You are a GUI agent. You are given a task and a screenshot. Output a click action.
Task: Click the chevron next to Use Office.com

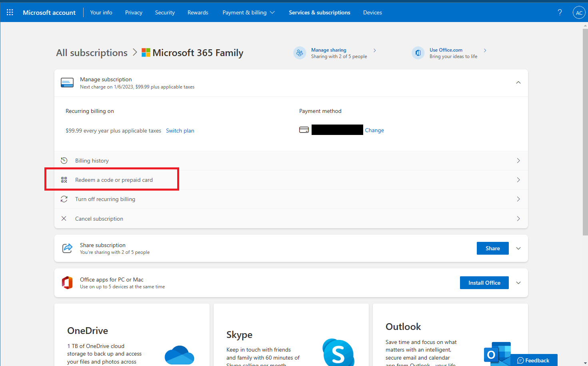click(485, 50)
